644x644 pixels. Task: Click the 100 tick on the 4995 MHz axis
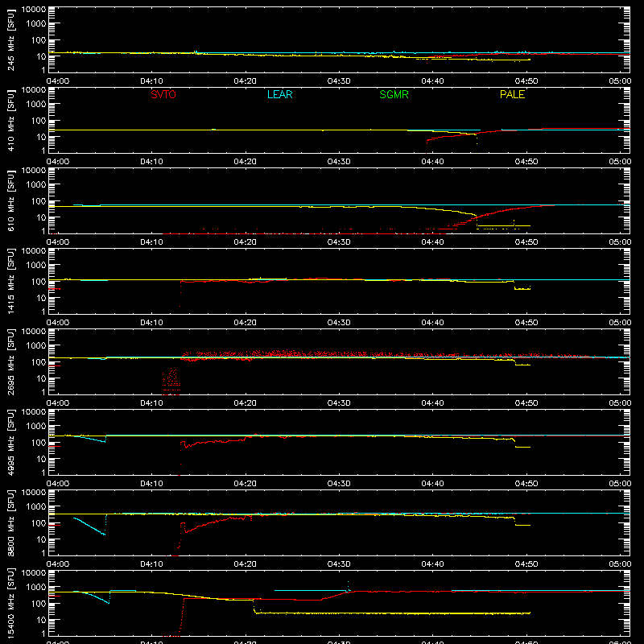click(x=39, y=443)
